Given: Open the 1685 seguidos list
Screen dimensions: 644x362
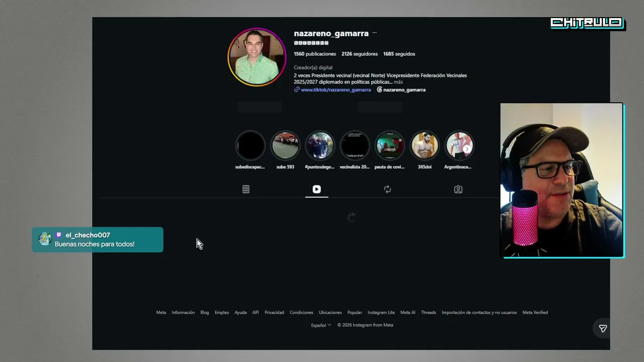Looking at the screenshot, I should pyautogui.click(x=399, y=54).
